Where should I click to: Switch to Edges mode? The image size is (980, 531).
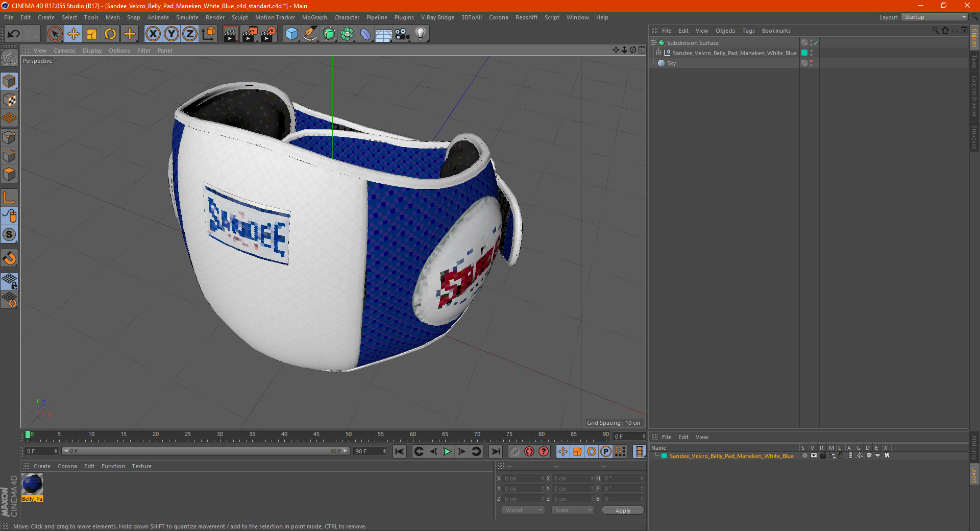click(x=9, y=156)
